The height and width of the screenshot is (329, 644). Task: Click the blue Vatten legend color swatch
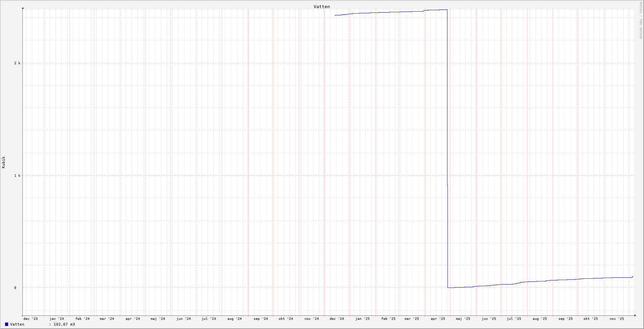pyautogui.click(x=6, y=324)
